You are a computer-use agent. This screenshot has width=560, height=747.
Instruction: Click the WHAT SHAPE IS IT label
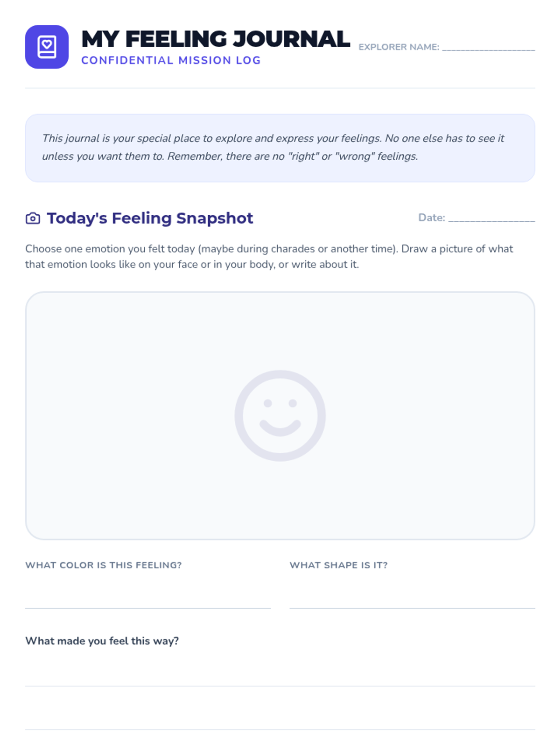(x=338, y=565)
